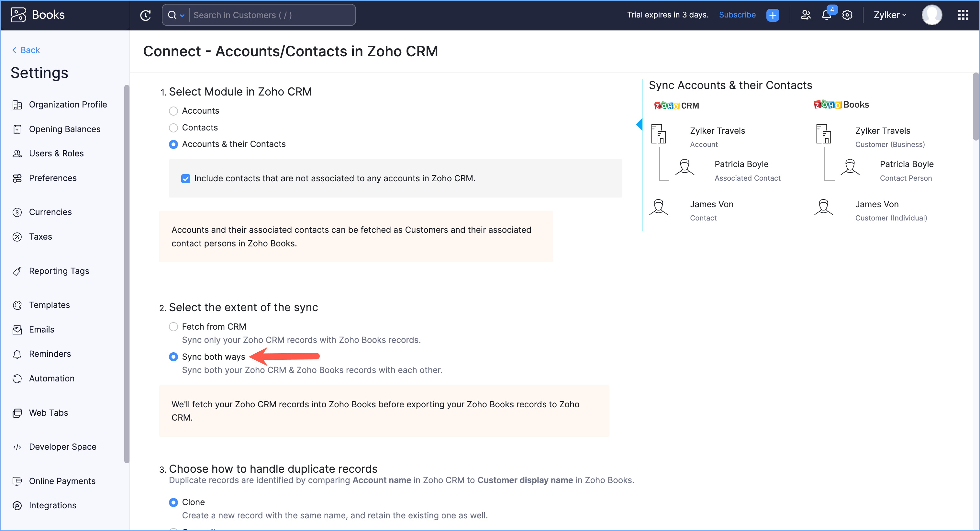Viewport: 980px width, 531px height.
Task: Expand the search scope dropdown arrow
Action: (x=182, y=16)
